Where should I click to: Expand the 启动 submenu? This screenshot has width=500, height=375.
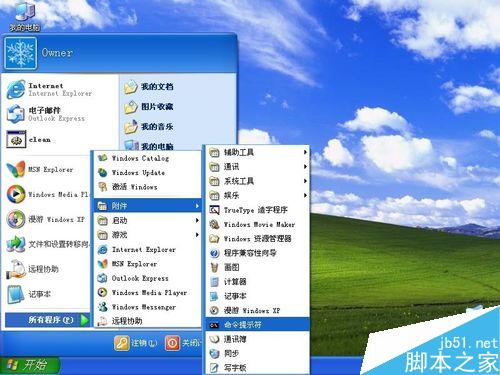click(x=148, y=220)
